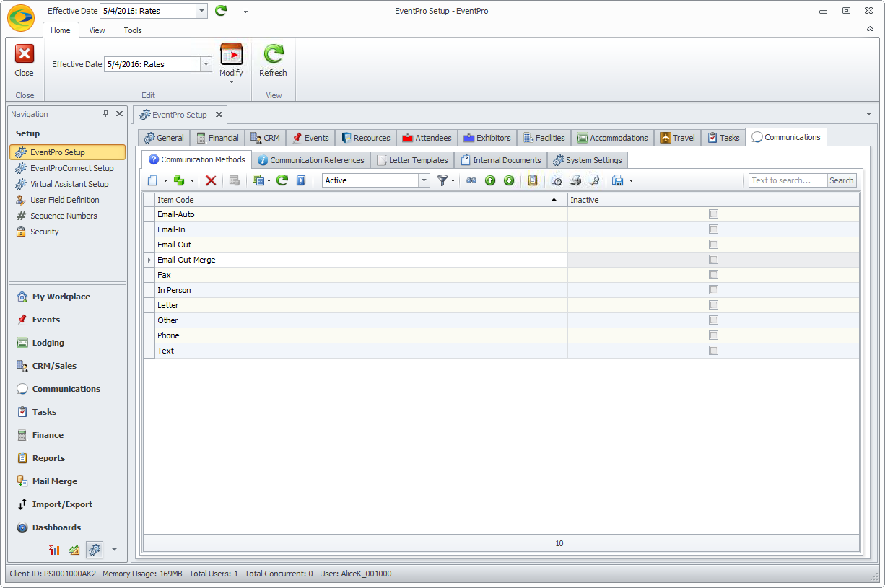Click the blue book icon in the grid toolbar
This screenshot has height=588, width=885.
click(x=301, y=180)
